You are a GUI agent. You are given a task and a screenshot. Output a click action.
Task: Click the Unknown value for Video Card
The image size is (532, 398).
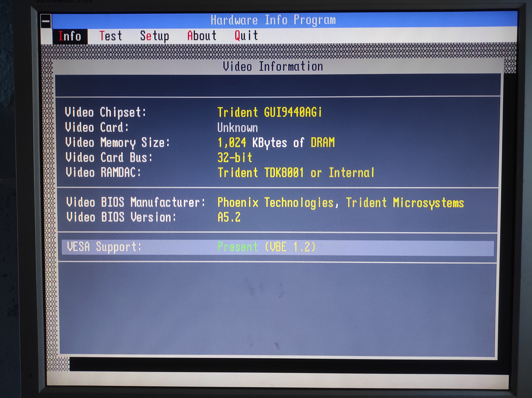click(x=237, y=128)
